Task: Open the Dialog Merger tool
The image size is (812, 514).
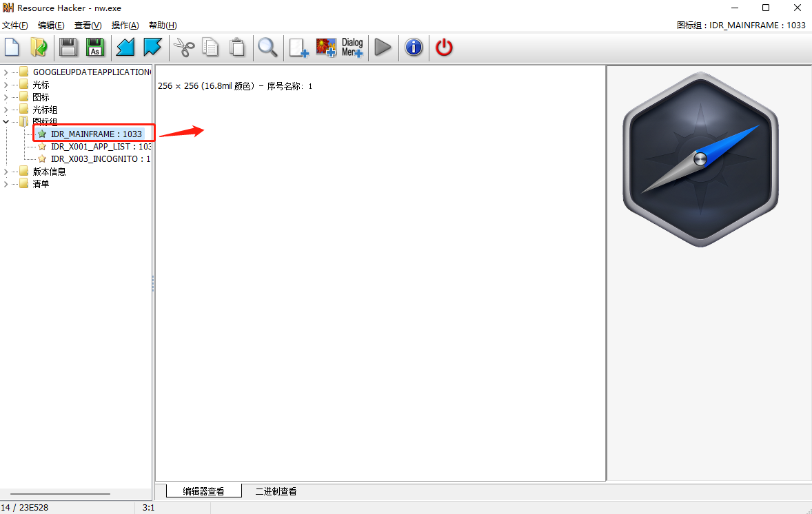Action: (352, 47)
